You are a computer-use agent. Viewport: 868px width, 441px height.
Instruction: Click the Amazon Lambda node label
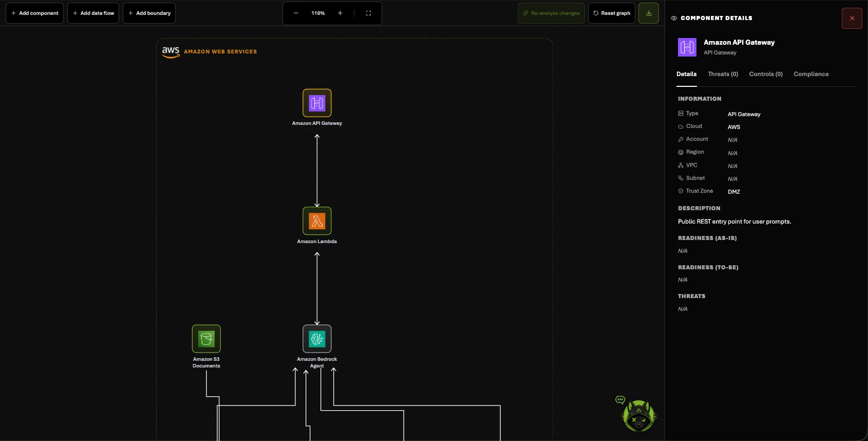point(317,242)
